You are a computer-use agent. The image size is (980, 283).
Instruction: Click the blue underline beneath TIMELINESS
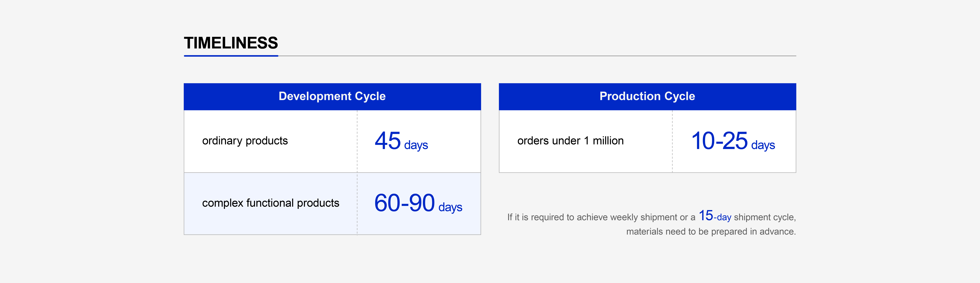(x=231, y=56)
